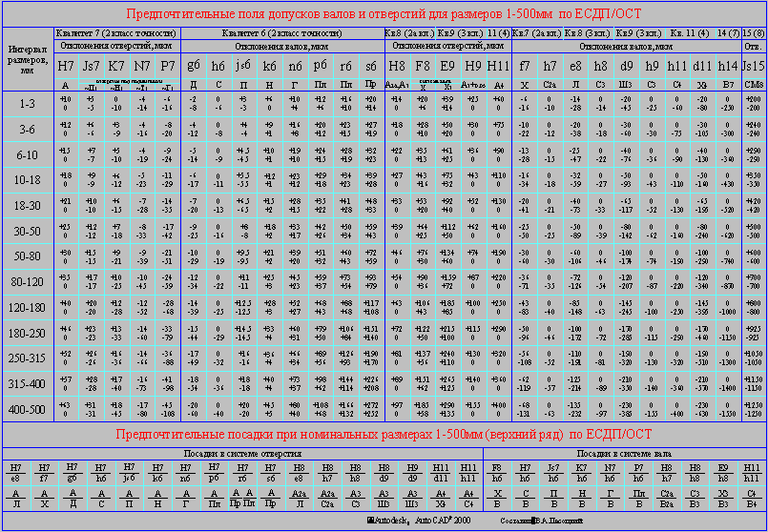Viewport: 768px width, 532px height.
Task: Click the '+200 -200' cell in 1-3 row
Action: tap(754, 104)
